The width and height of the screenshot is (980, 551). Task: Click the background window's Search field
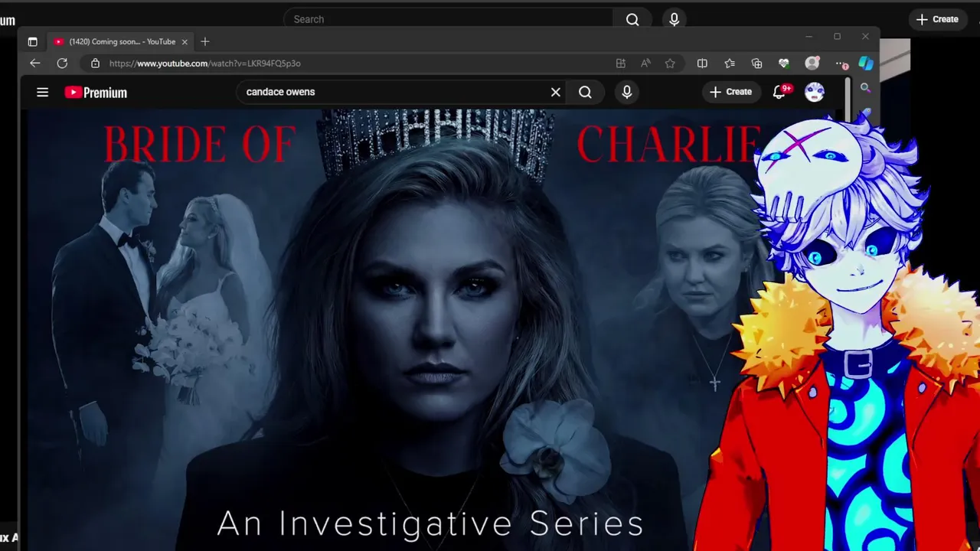pos(448,19)
